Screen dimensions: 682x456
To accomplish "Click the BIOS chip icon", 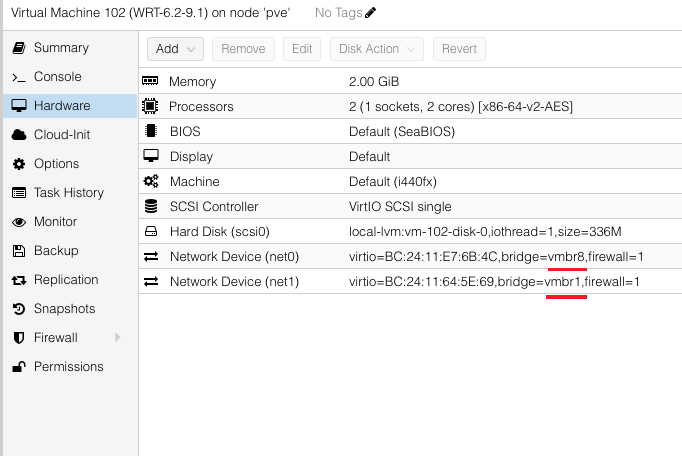I will click(x=150, y=131).
